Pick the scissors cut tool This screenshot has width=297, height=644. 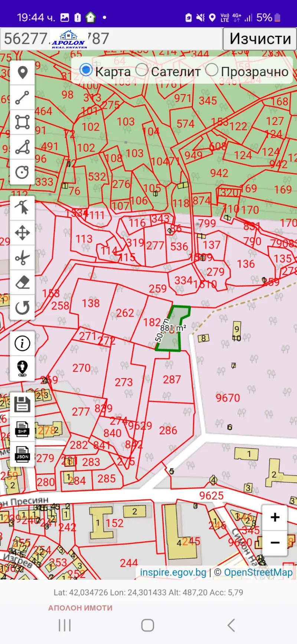22,258
